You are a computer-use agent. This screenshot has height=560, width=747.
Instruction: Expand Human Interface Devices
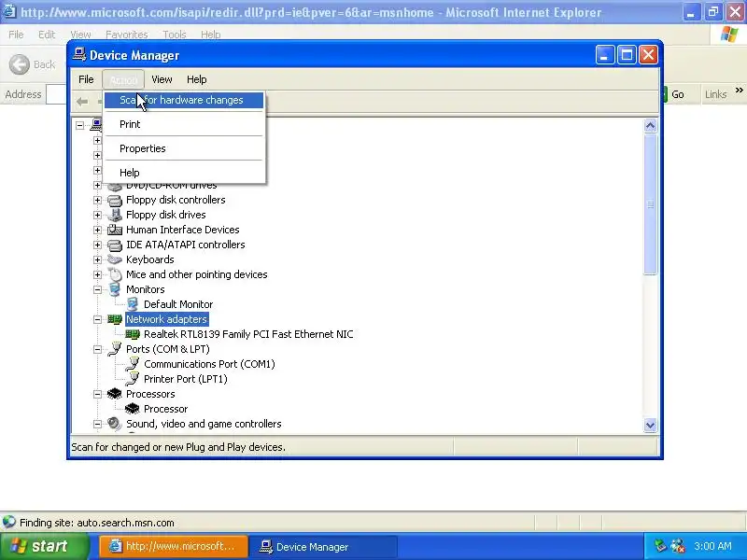[97, 230]
